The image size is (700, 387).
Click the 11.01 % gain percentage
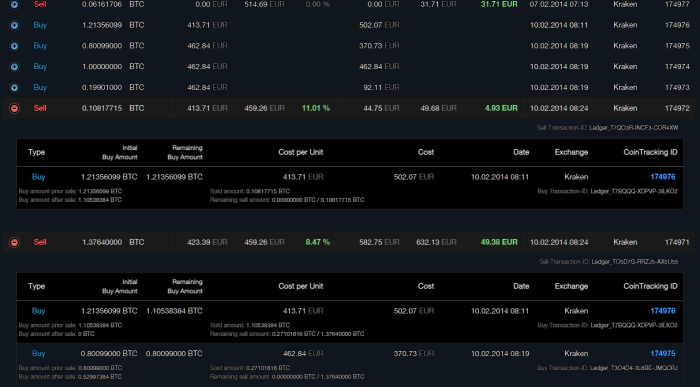pos(316,108)
